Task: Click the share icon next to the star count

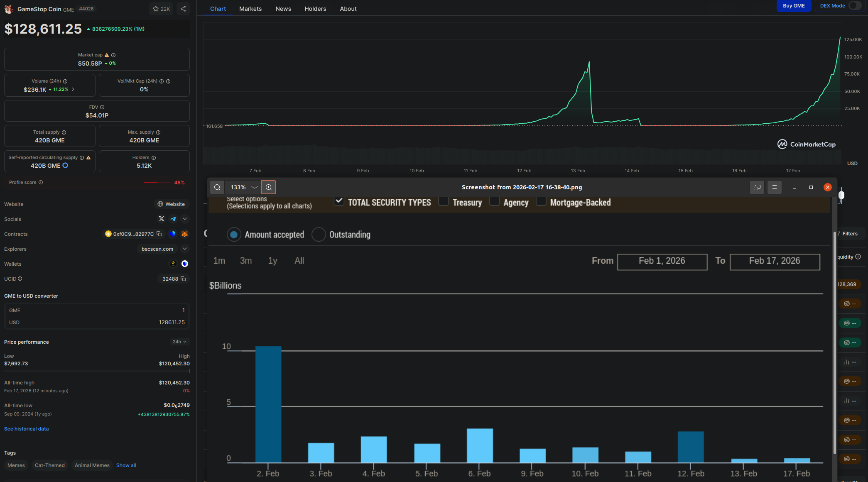Action: (x=183, y=9)
